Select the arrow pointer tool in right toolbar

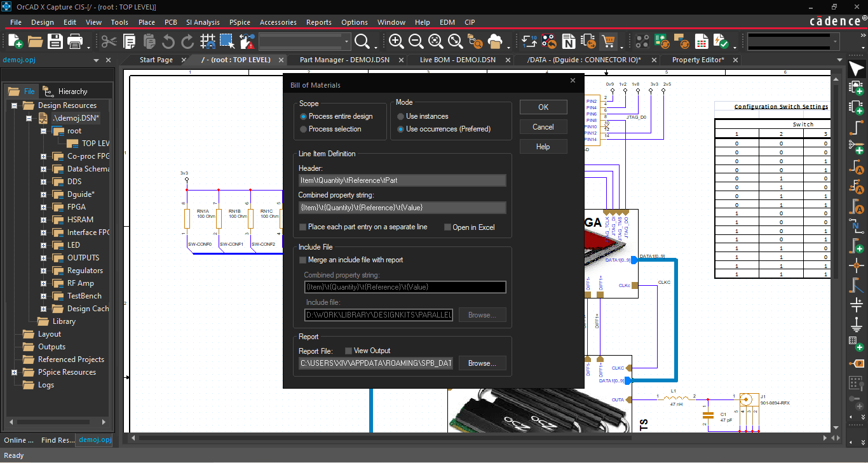[x=857, y=70]
